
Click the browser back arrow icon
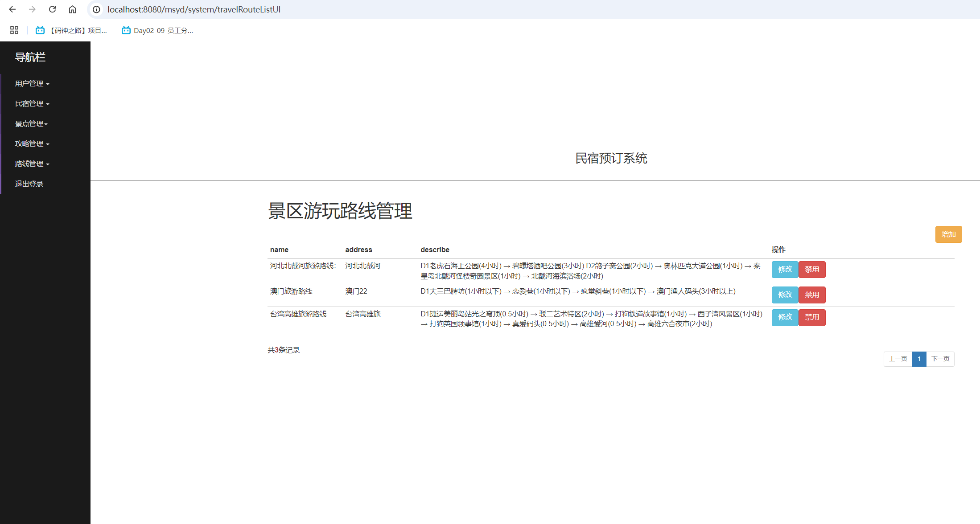point(12,9)
